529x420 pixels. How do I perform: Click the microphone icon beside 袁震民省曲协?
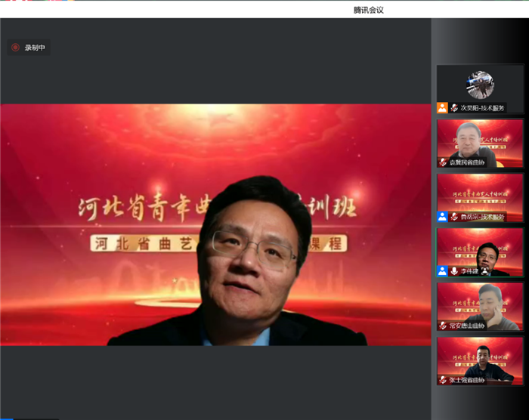[x=443, y=162]
